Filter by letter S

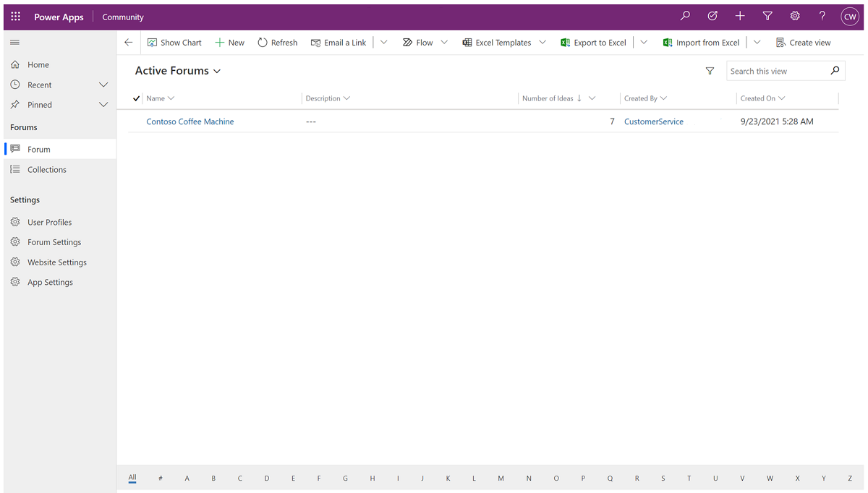click(663, 479)
